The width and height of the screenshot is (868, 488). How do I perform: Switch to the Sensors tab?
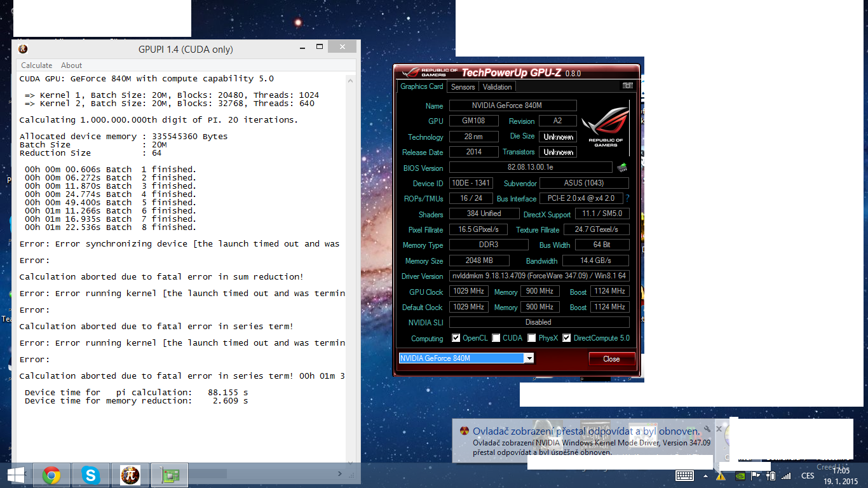[463, 87]
